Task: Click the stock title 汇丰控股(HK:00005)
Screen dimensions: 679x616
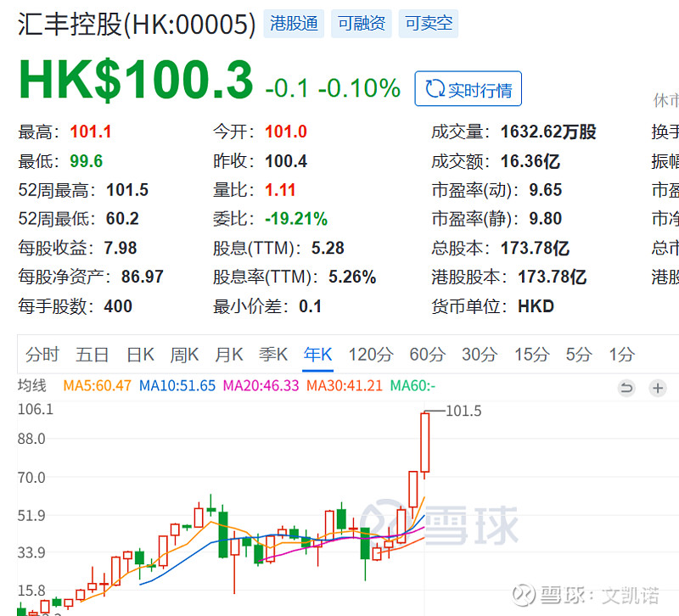Action: point(137,25)
